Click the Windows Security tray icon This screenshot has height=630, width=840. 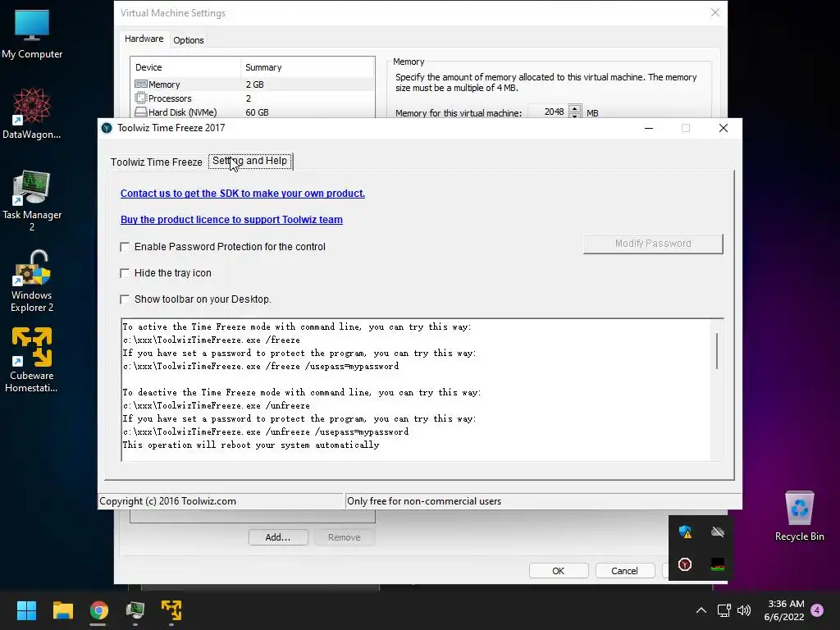click(x=685, y=532)
